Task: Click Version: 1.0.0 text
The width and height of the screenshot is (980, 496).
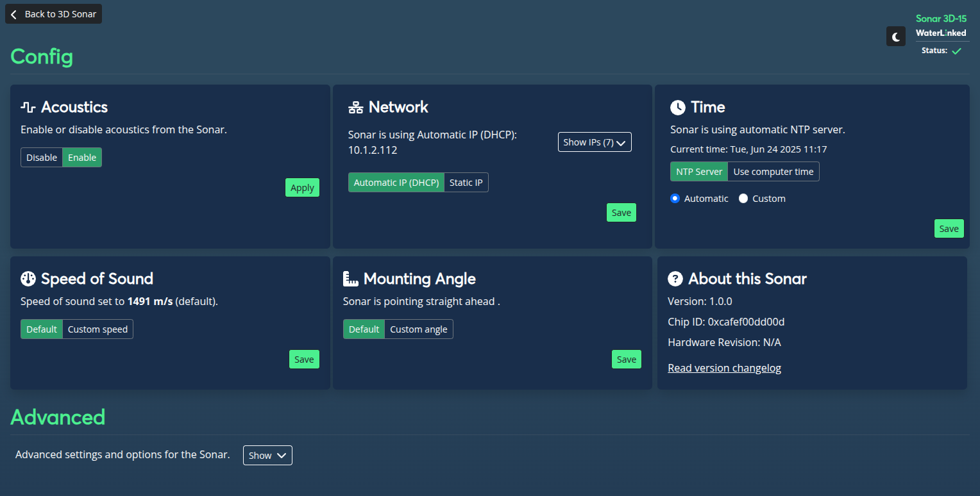Action: click(x=700, y=301)
